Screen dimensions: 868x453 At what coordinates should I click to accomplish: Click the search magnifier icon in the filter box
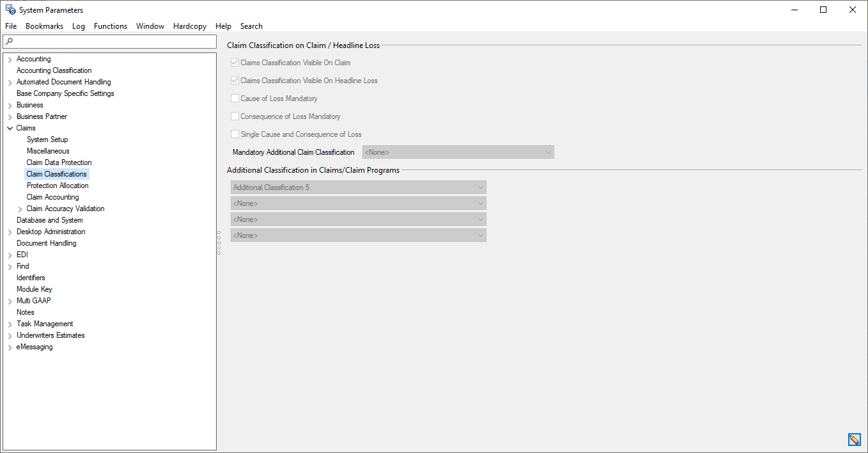pyautogui.click(x=9, y=42)
